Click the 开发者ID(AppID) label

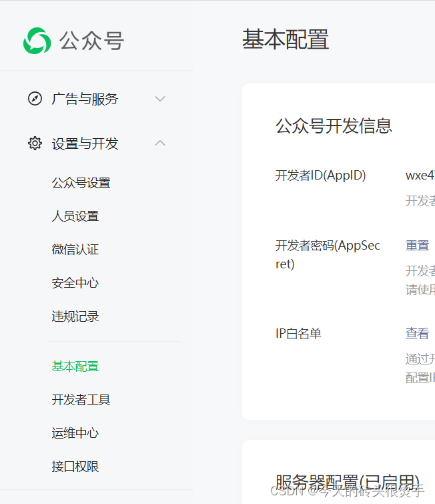click(321, 176)
